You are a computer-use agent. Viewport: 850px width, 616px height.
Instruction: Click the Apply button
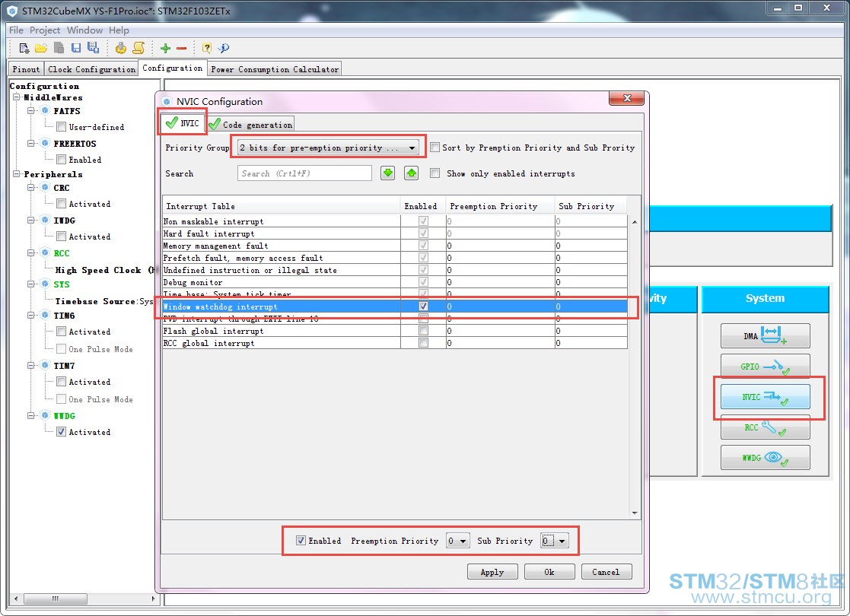pos(492,572)
